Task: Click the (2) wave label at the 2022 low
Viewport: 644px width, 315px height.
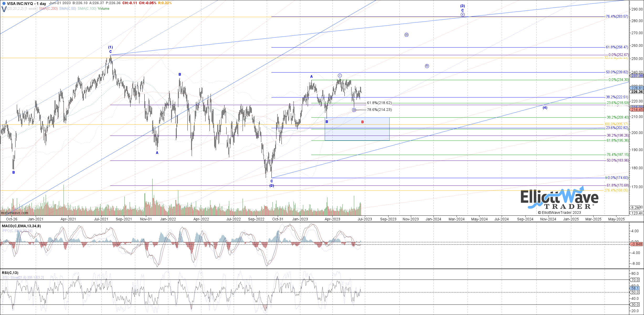Action: point(272,186)
